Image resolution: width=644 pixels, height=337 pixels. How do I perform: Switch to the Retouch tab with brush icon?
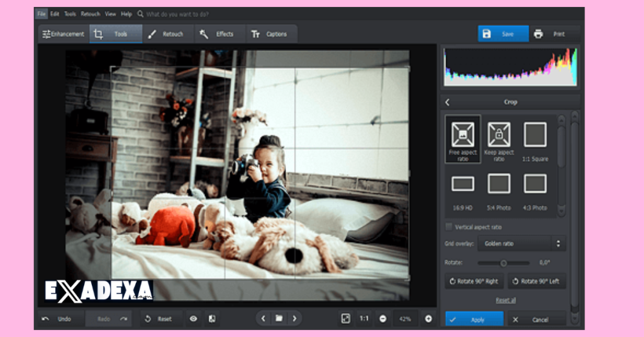(x=168, y=34)
